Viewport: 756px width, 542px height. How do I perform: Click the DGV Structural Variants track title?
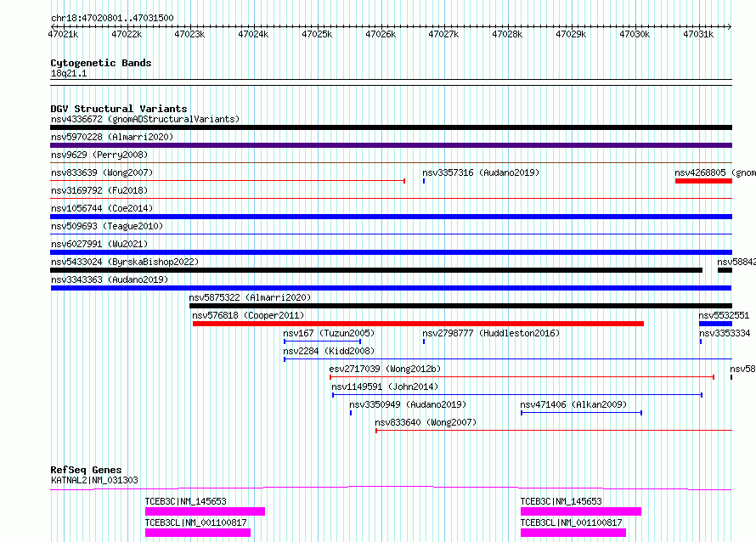(x=119, y=109)
